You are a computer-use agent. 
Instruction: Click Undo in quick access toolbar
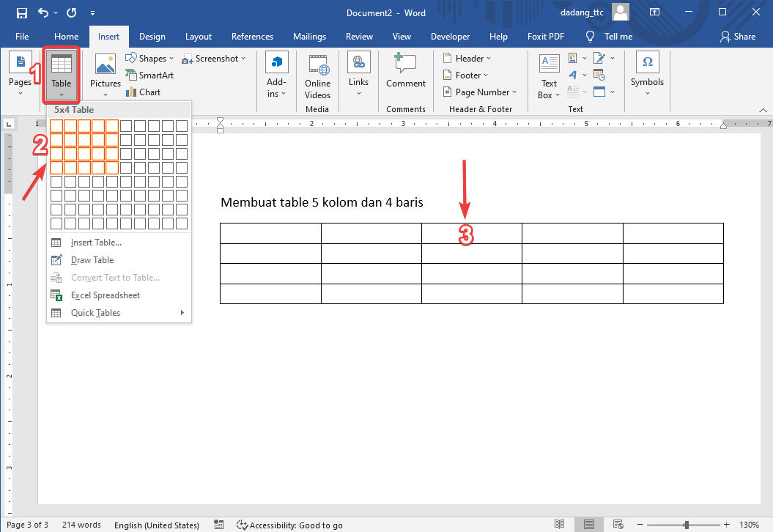(x=44, y=12)
